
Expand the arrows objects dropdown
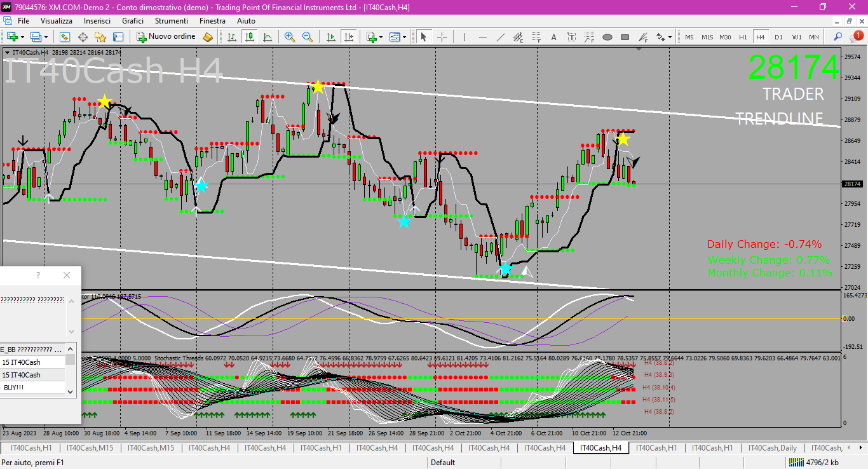pos(670,37)
